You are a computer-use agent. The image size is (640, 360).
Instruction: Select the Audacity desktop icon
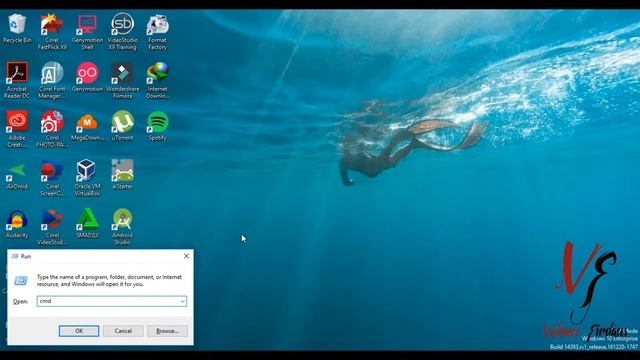tap(17, 224)
